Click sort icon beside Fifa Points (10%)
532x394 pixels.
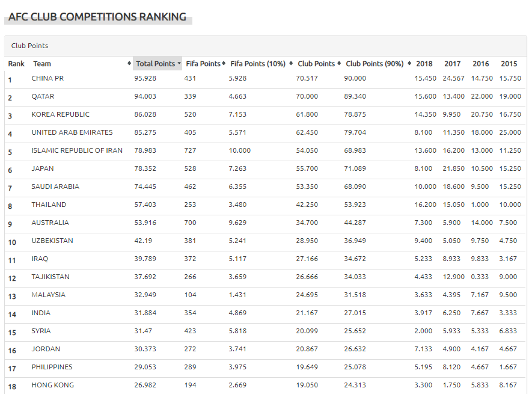tap(291, 64)
